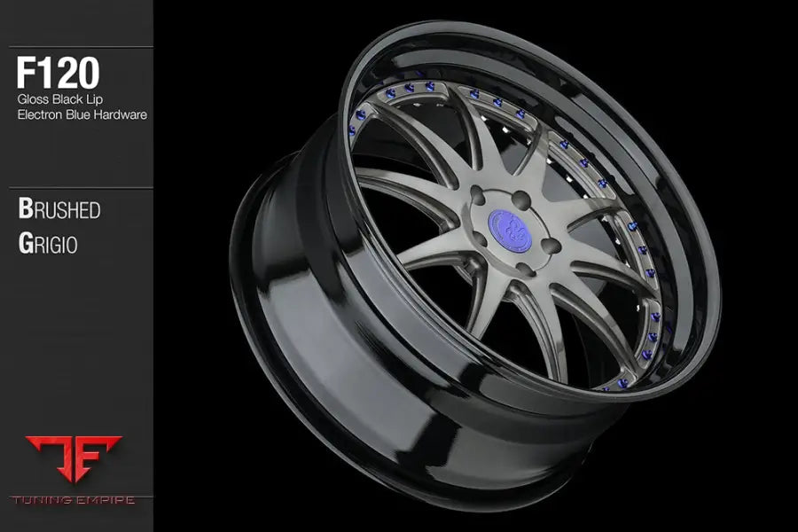Click the Gloss Black Lip text
This screenshot has height=532, width=798.
[x=61, y=98]
